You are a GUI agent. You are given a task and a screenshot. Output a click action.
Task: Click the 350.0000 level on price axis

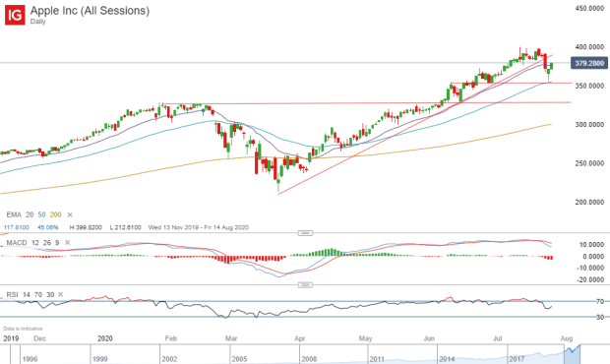click(589, 86)
